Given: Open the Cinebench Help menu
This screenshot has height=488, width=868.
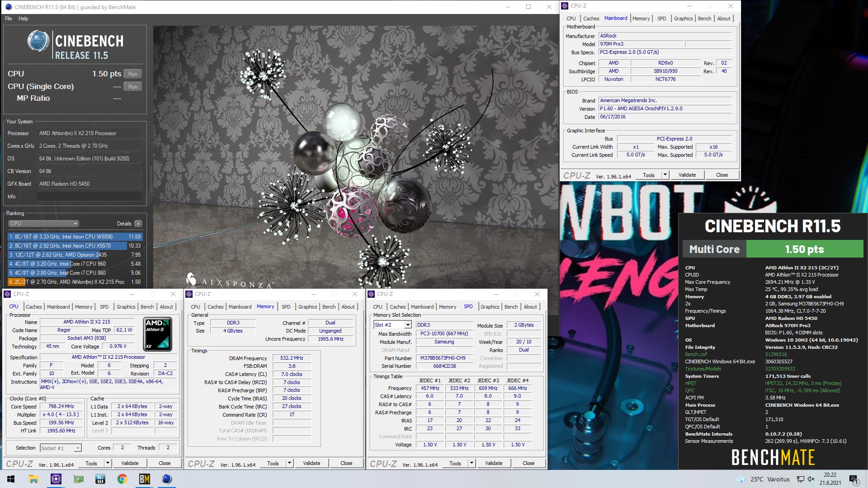Looking at the screenshot, I should click(23, 19).
